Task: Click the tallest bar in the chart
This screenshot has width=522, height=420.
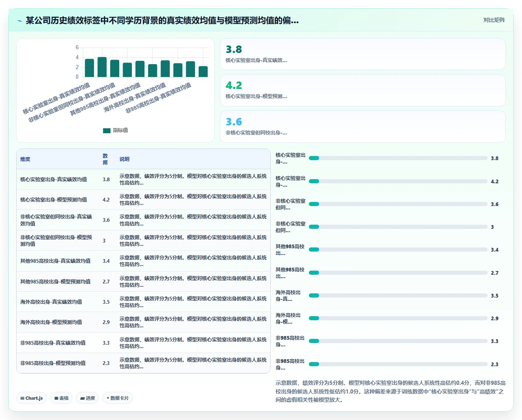Action: click(102, 67)
